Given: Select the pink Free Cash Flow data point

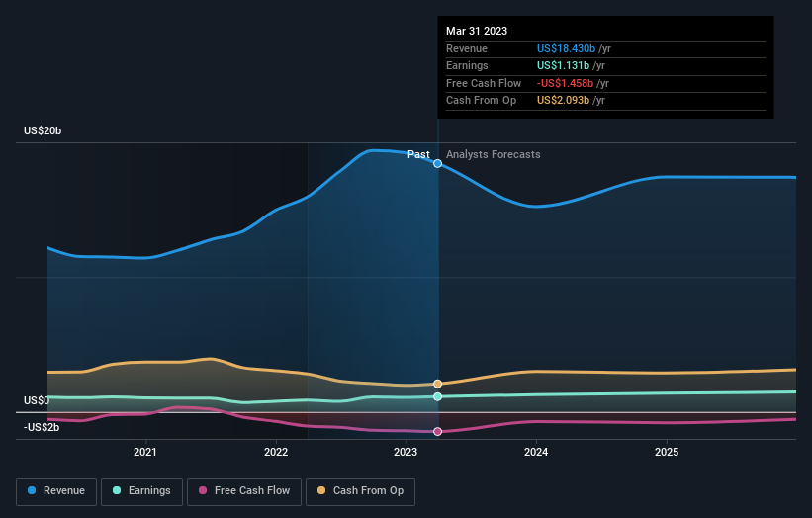Looking at the screenshot, I should (x=437, y=431).
